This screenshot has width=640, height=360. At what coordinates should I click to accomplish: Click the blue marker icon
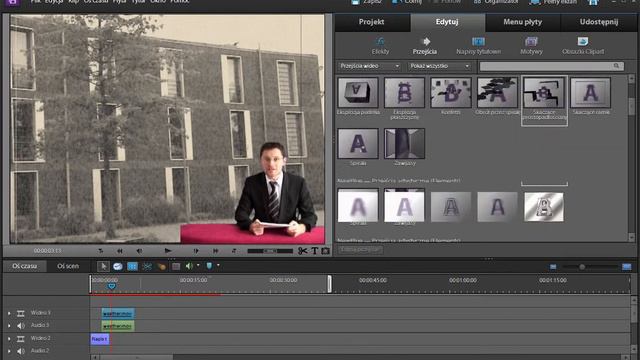coord(209,266)
